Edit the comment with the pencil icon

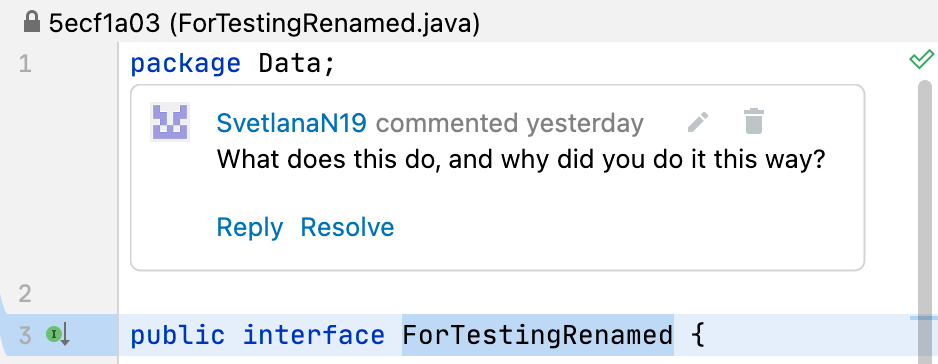pyautogui.click(x=698, y=122)
